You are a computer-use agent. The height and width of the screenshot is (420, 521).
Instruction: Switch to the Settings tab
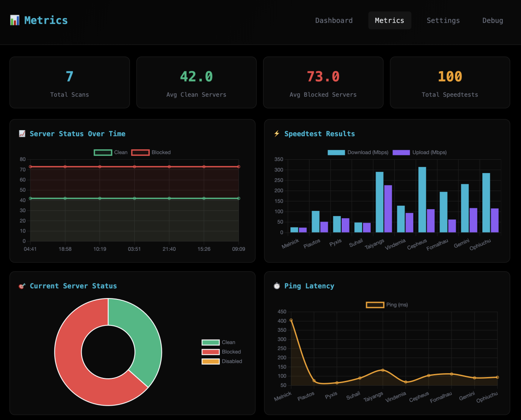click(443, 20)
